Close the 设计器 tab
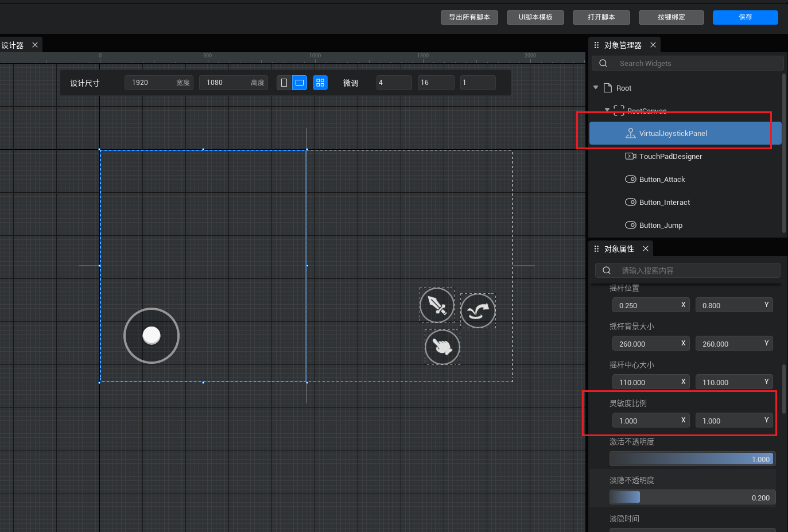The image size is (788, 532). coord(35,45)
